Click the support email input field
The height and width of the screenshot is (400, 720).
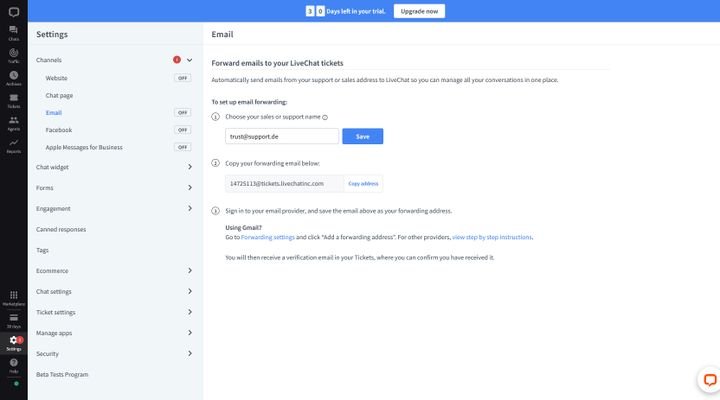pos(282,136)
